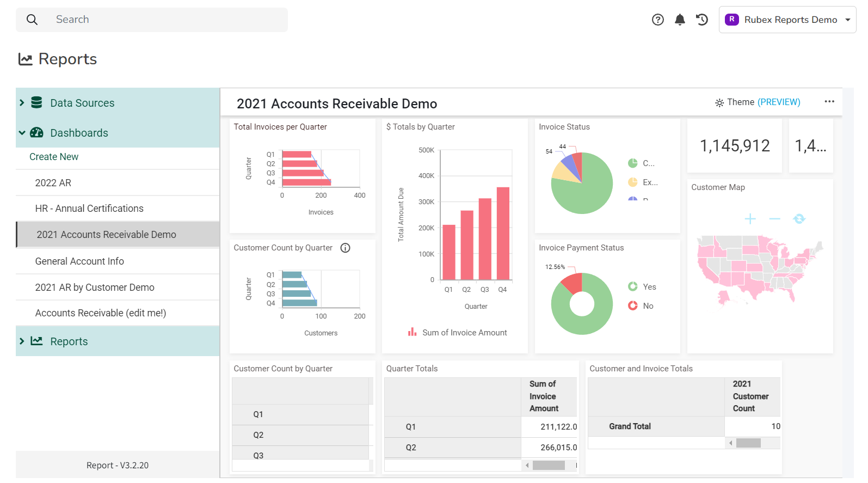Open the help question mark icon
The width and height of the screenshot is (868, 483).
coord(657,20)
